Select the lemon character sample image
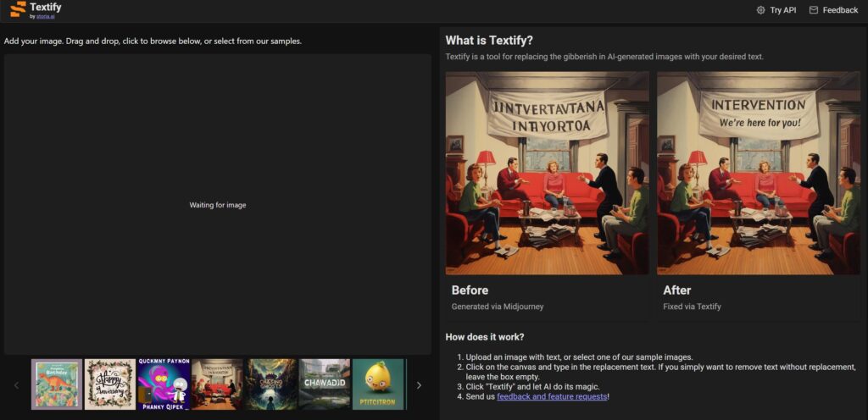Image resolution: width=868 pixels, height=420 pixels. [378, 384]
